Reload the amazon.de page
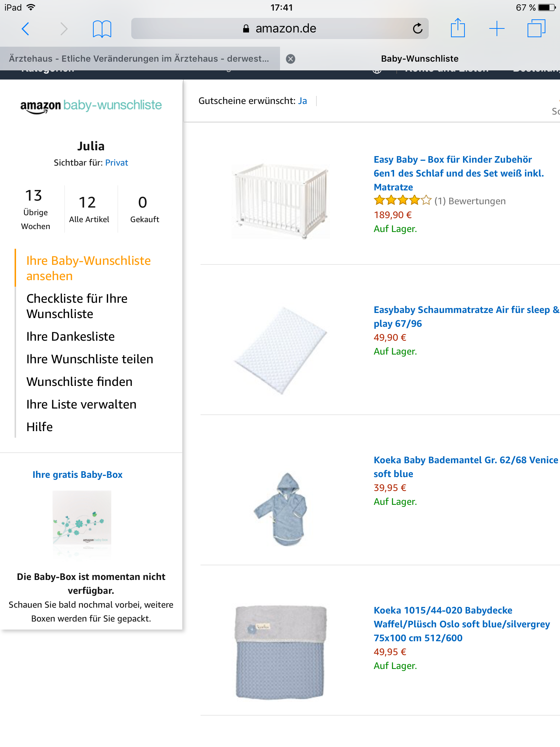 pyautogui.click(x=417, y=28)
